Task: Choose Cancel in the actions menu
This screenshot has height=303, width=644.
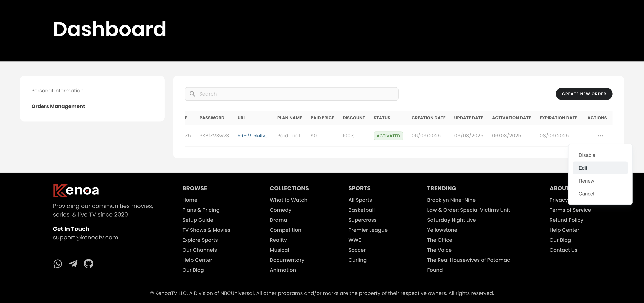Action: (600, 194)
